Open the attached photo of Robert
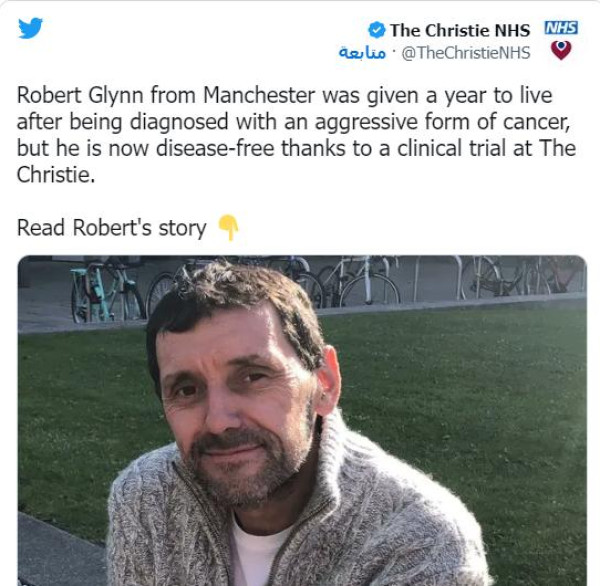The height and width of the screenshot is (586, 600). tap(302, 420)
